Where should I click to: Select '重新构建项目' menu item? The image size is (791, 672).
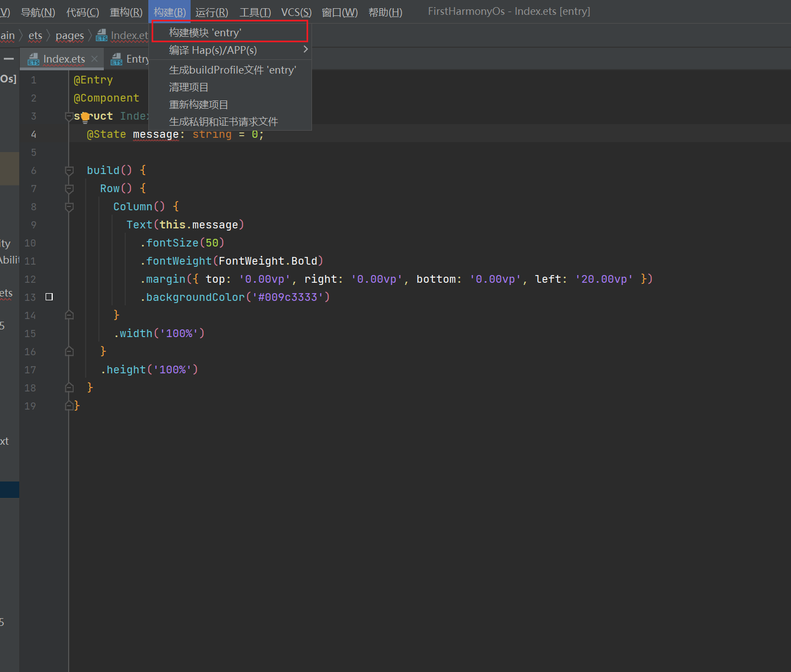click(230, 104)
